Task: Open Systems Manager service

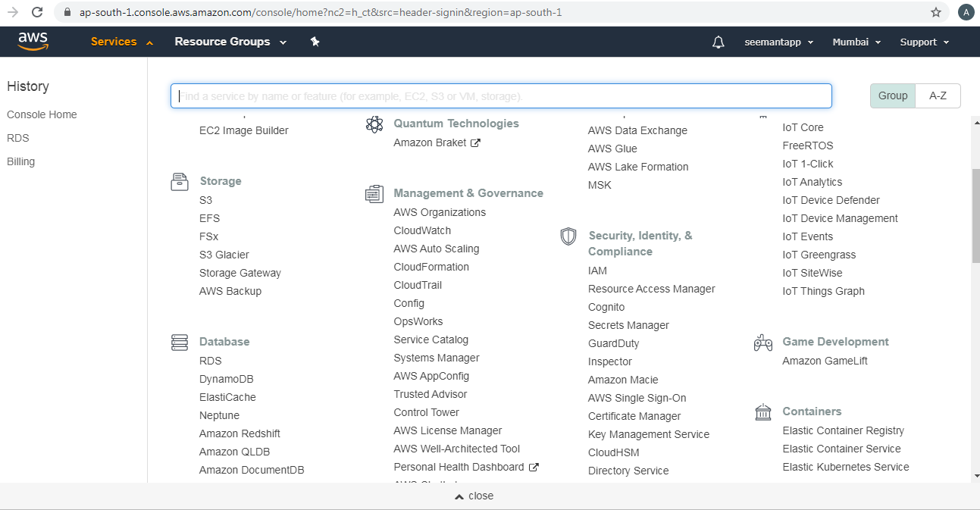Action: click(x=437, y=358)
